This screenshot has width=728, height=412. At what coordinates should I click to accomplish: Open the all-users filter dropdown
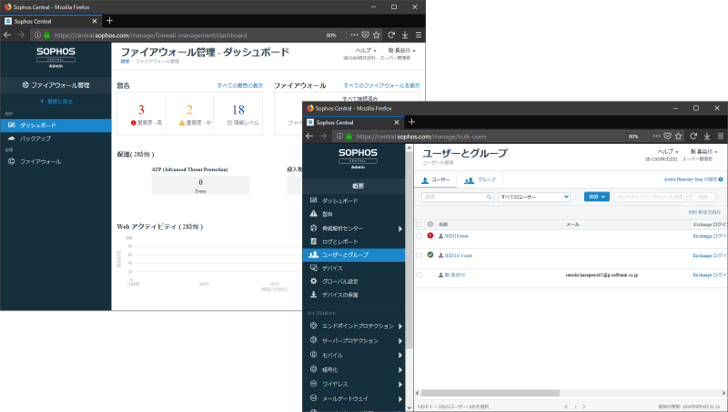click(534, 197)
